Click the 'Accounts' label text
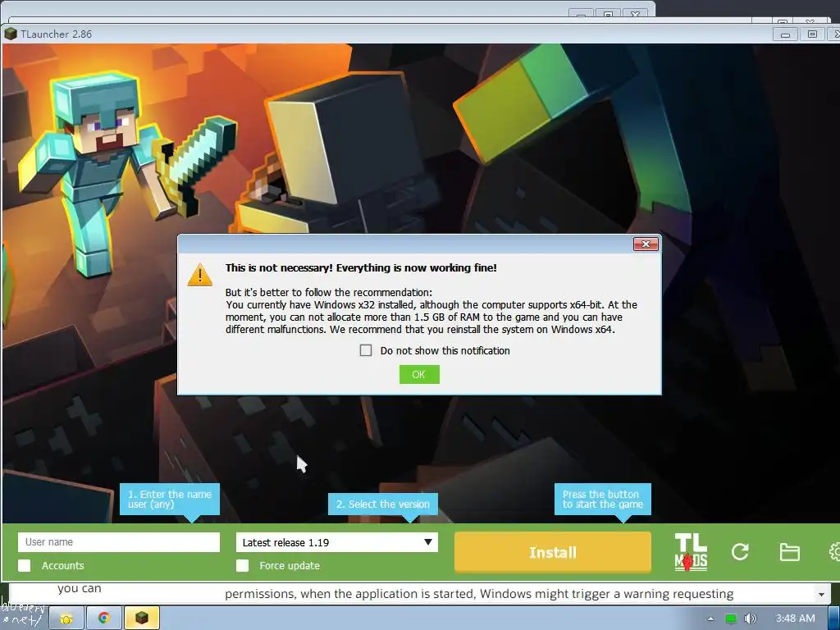This screenshot has width=840, height=630. [x=62, y=566]
